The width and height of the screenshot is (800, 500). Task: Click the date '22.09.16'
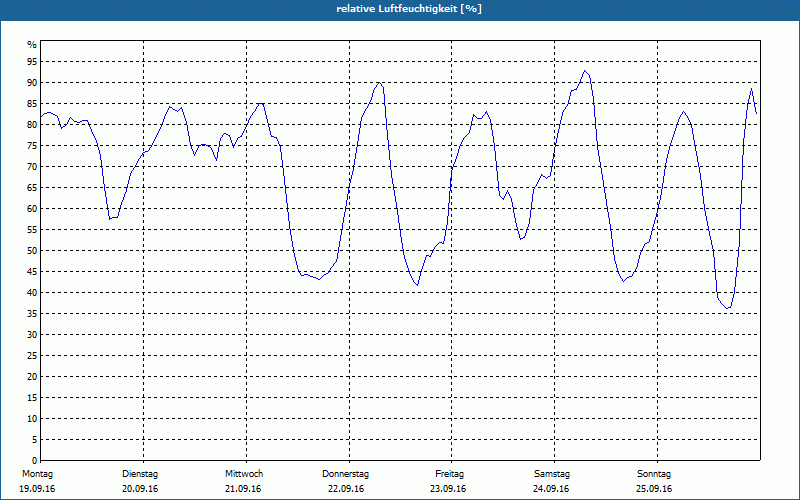(x=346, y=489)
